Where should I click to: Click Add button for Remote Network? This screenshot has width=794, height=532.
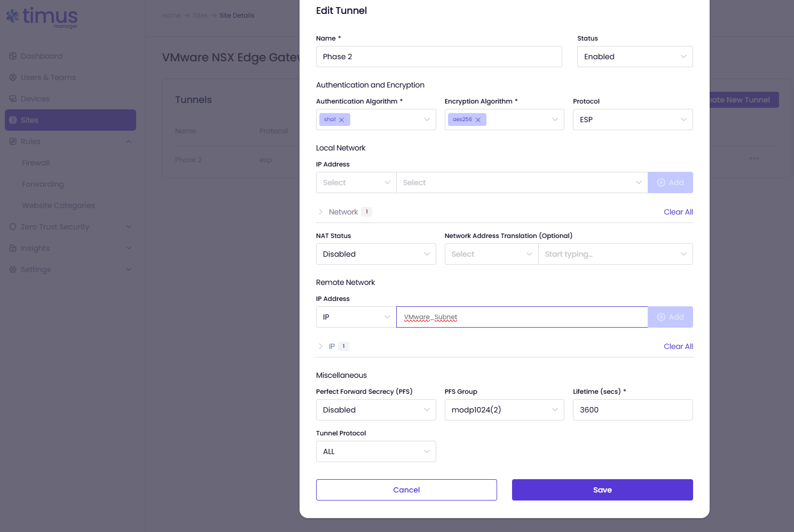[670, 317]
